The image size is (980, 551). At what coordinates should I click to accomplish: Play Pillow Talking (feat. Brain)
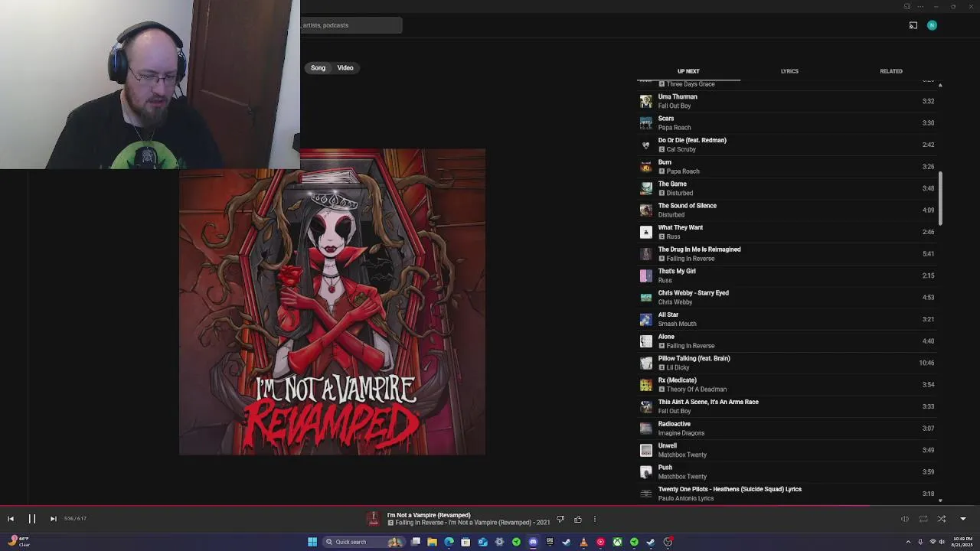[787, 363]
